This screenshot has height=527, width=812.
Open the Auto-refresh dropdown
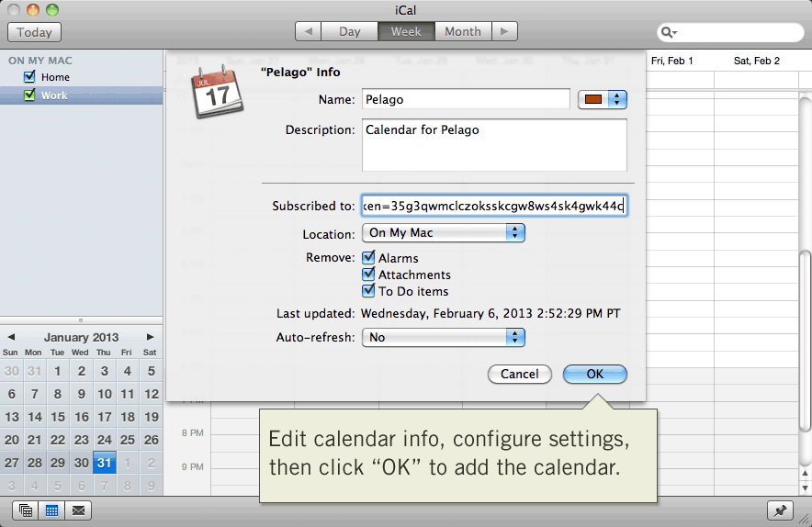point(444,338)
